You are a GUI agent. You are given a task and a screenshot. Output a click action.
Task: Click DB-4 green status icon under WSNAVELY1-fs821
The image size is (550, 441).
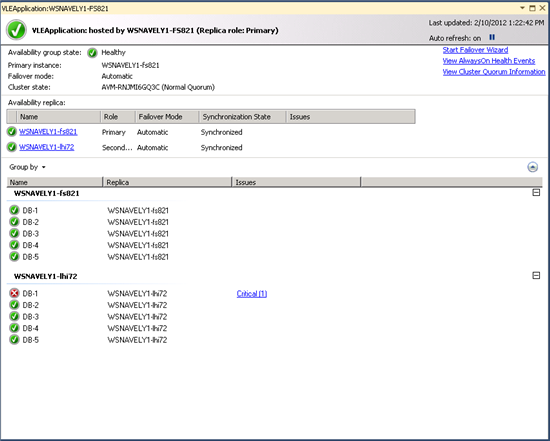pos(14,245)
